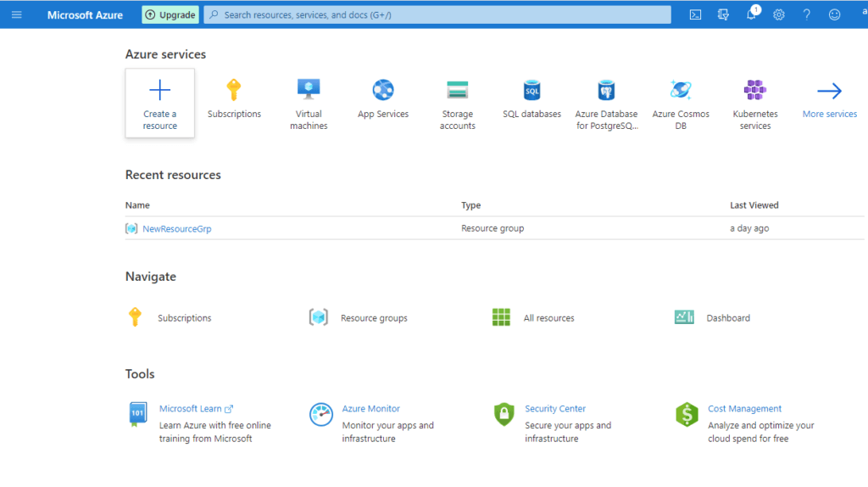Click Microsoft Learn 101 icon
The width and height of the screenshot is (868, 487).
[137, 414]
